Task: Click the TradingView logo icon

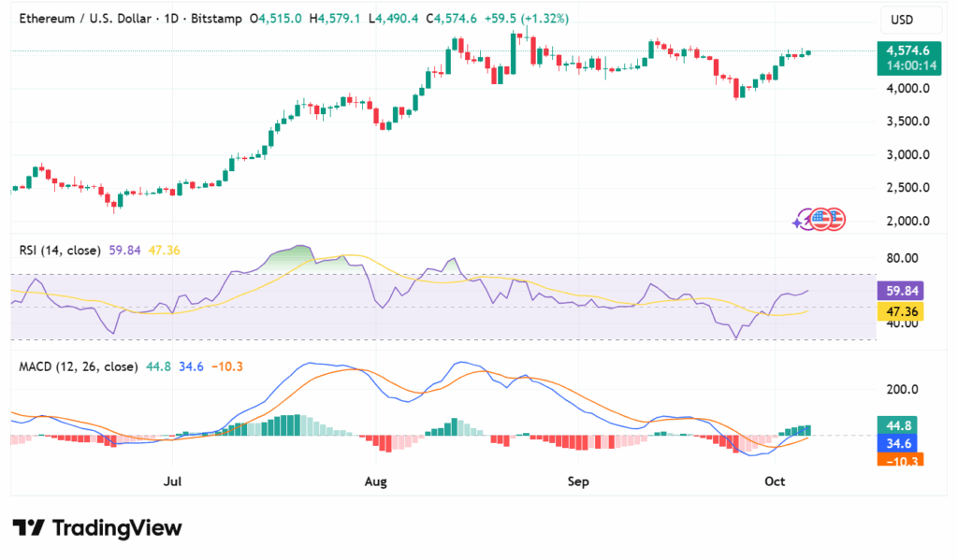Action: tap(27, 528)
